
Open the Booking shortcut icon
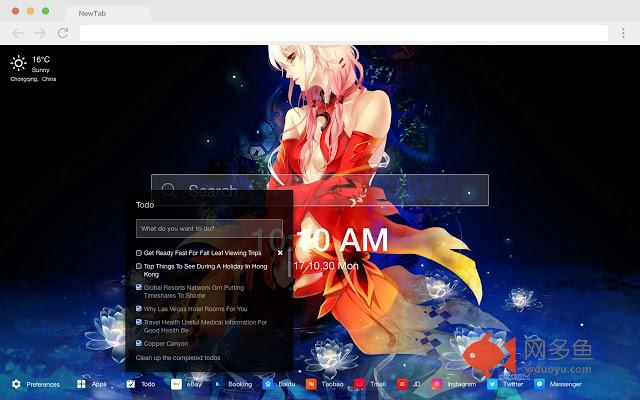[218, 384]
